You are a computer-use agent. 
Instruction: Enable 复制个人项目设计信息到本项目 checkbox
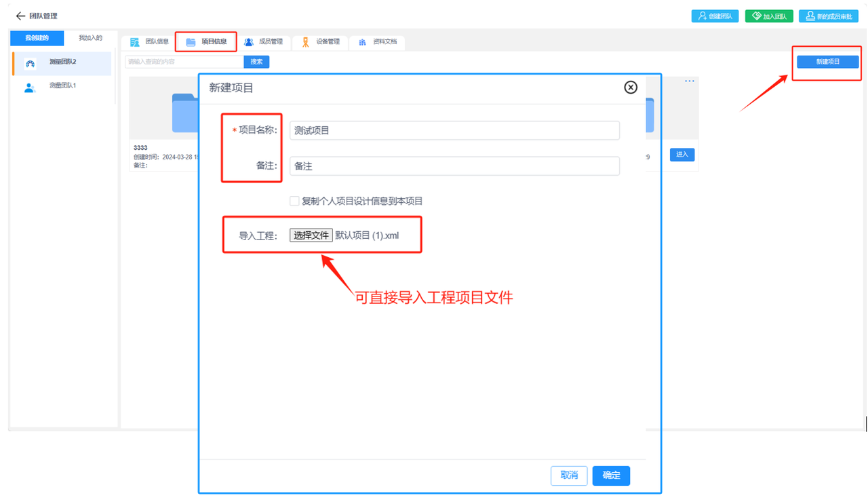[294, 201]
